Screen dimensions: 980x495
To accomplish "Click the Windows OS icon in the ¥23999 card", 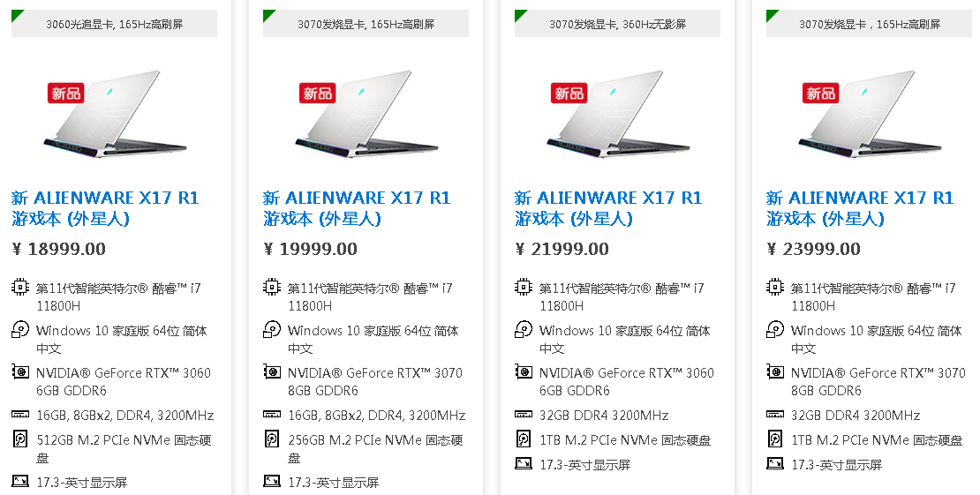I will pos(775,331).
